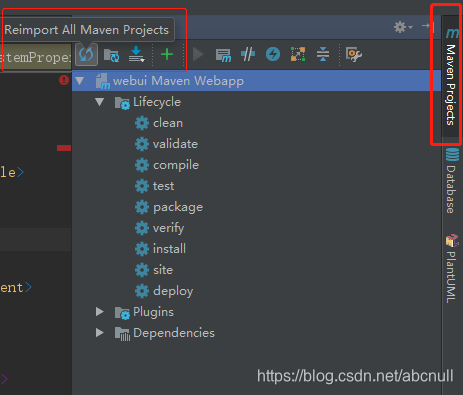Open the PlantUML side tab
The width and height of the screenshot is (463, 395).
click(x=451, y=269)
